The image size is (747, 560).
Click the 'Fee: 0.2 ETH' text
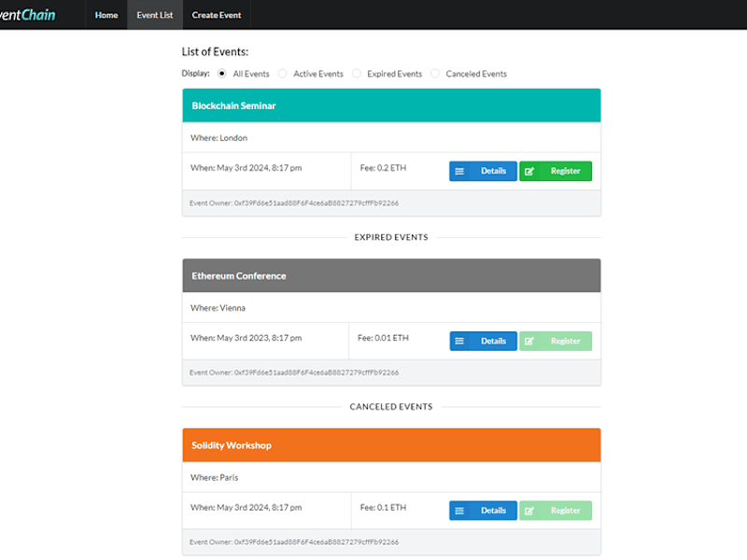coord(383,168)
